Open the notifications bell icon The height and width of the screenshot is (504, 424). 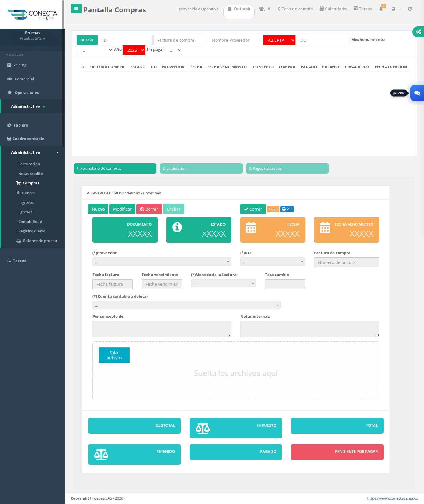click(381, 9)
